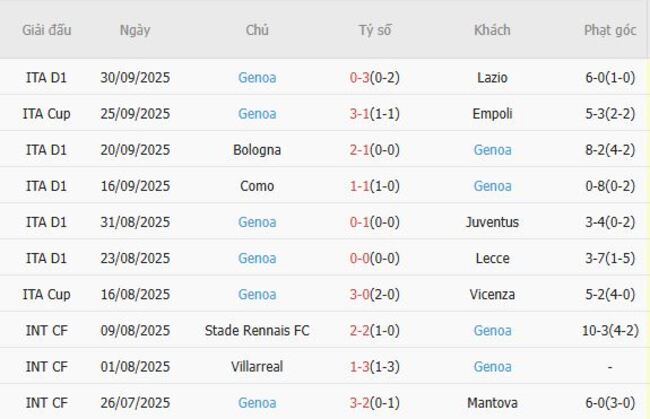650x419 pixels.
Task: Click the 3-1 score versus Empoli
Action: click(358, 114)
